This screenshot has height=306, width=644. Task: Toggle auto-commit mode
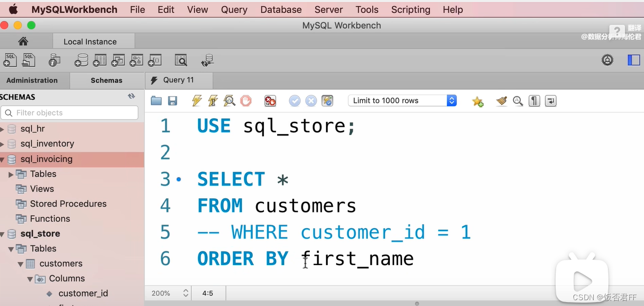click(x=327, y=101)
